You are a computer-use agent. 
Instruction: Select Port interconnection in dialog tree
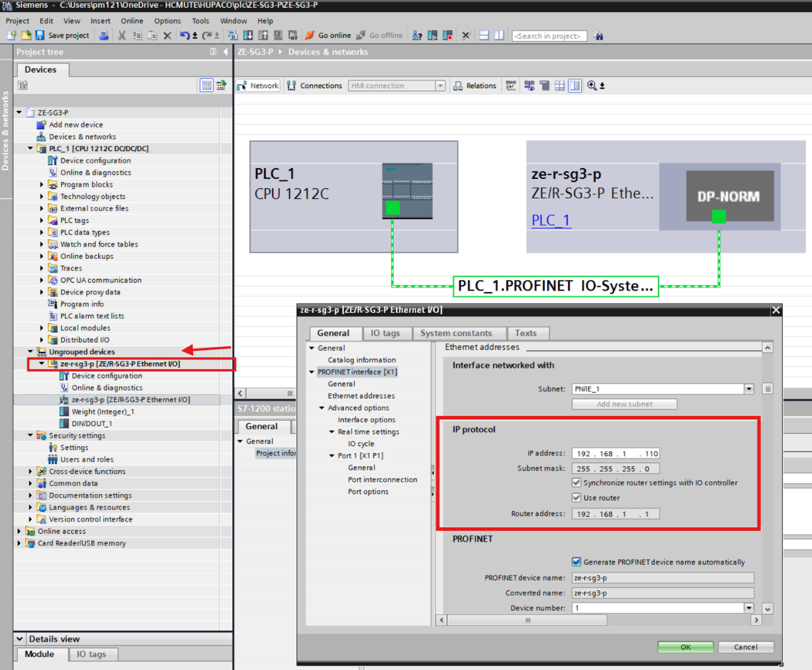coord(382,480)
